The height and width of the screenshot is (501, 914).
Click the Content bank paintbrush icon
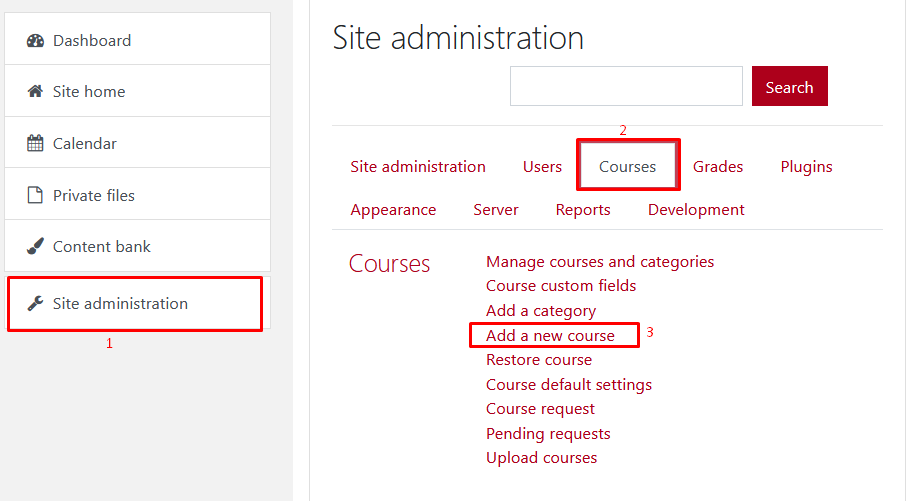[x=36, y=247]
